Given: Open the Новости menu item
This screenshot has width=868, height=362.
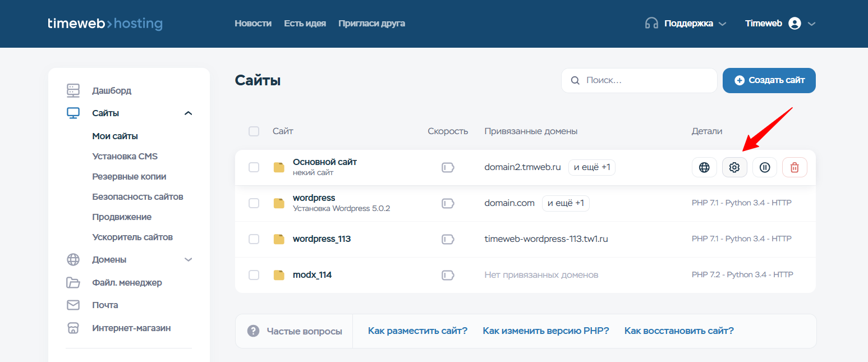Looking at the screenshot, I should click(253, 23).
